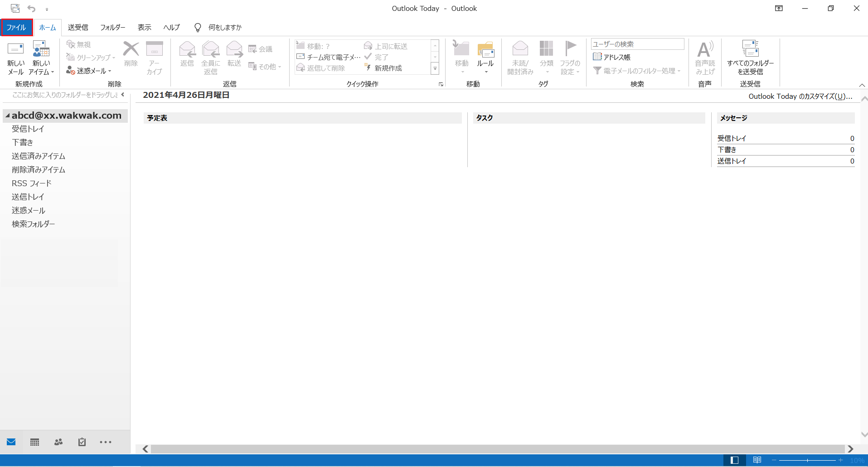Select 返信して削除 quick step
Screen dimensions: 868x467
320,68
